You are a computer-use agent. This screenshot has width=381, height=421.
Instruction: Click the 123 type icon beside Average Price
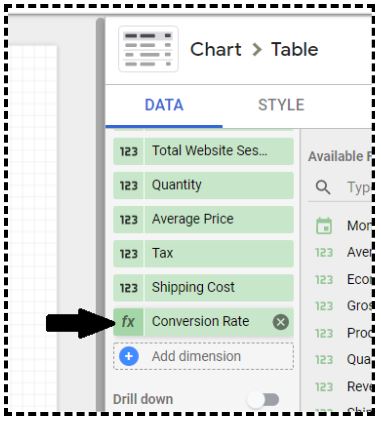coord(128,220)
